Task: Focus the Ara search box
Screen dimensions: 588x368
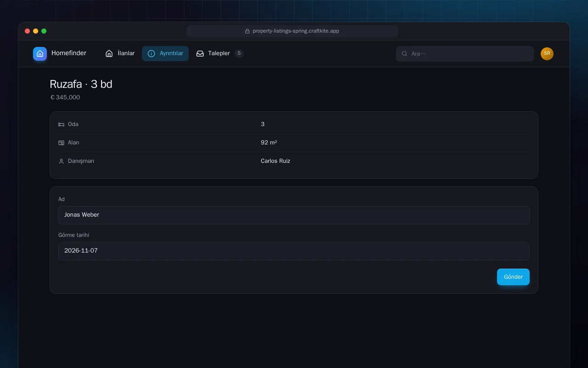Action: pos(465,54)
